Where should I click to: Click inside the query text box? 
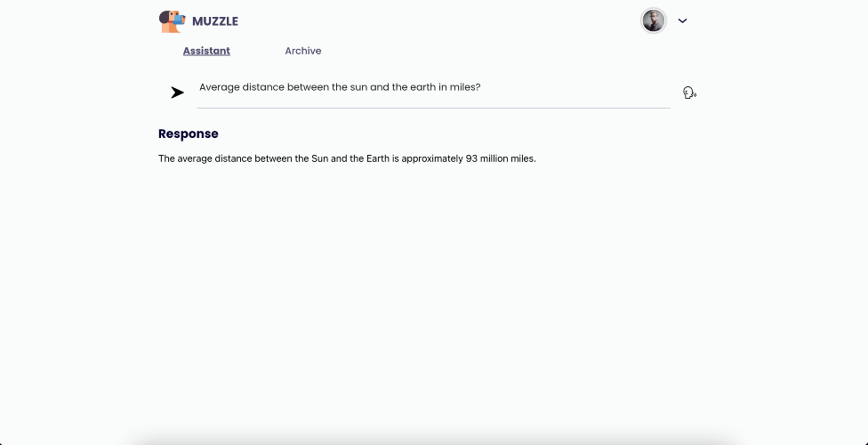(432, 88)
